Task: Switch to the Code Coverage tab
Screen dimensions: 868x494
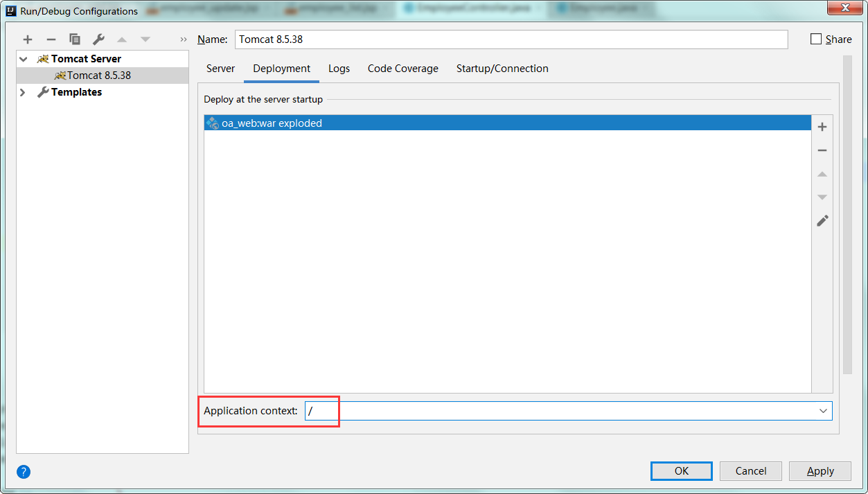Action: pyautogui.click(x=403, y=69)
